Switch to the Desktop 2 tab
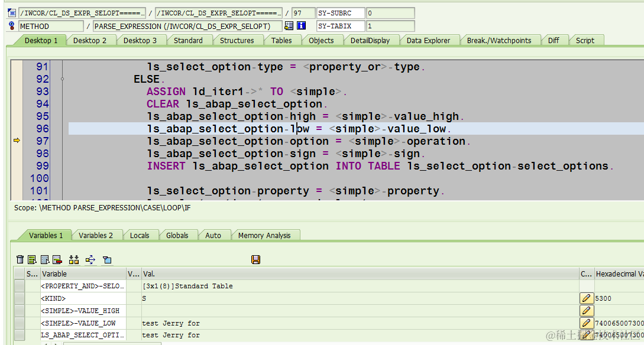The height and width of the screenshot is (345, 644). 89,40
